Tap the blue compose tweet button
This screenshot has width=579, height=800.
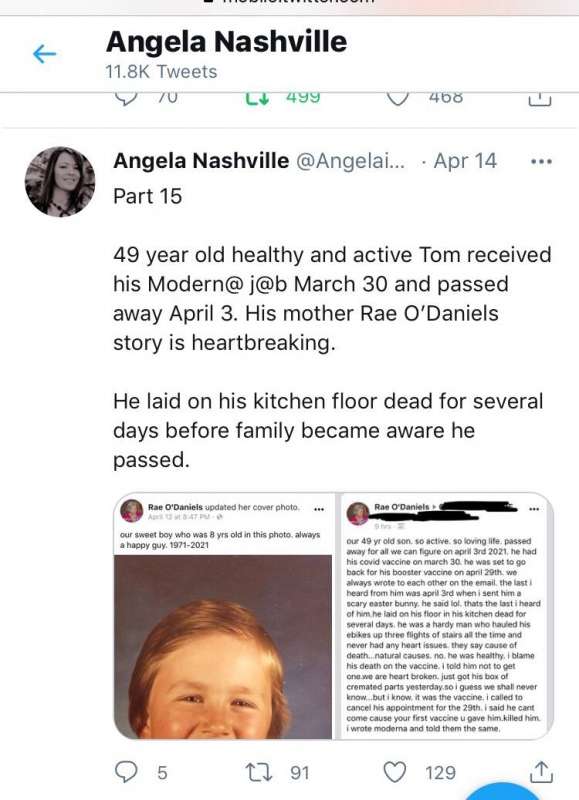point(504,792)
